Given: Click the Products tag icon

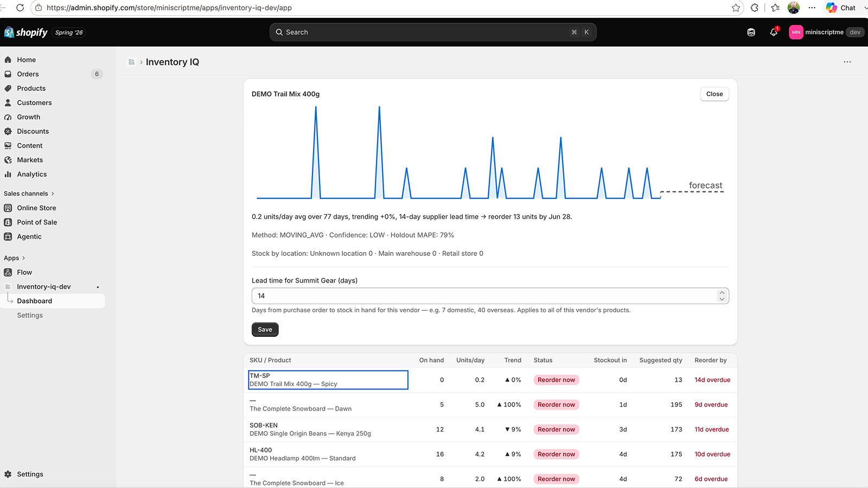Looking at the screenshot, I should pyautogui.click(x=8, y=88).
